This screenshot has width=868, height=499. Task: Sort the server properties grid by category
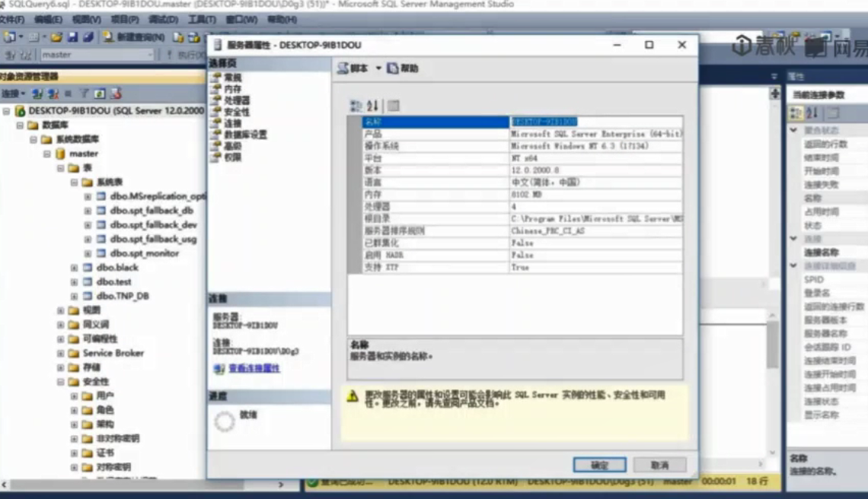click(x=356, y=105)
